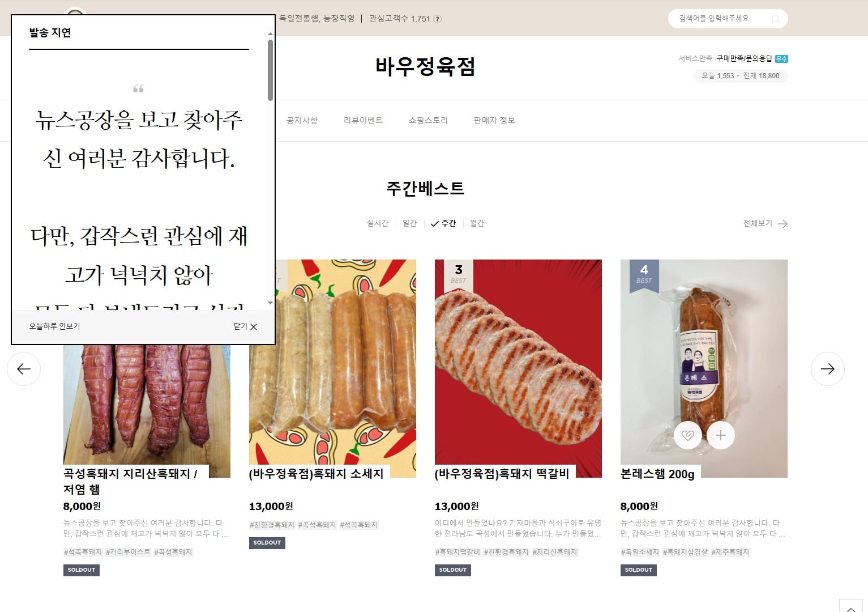Click the 구매만족/문의응답 link
Image resolution: width=868 pixels, height=612 pixels.
coord(744,59)
